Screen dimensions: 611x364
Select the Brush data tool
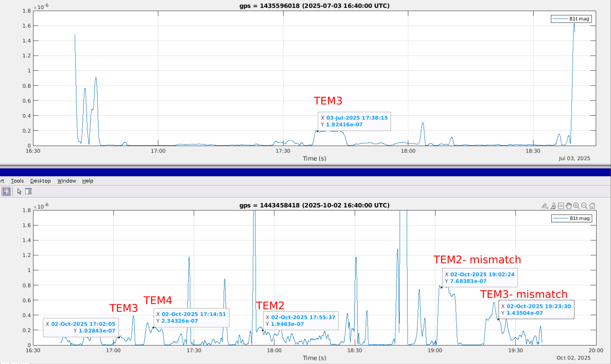553,206
